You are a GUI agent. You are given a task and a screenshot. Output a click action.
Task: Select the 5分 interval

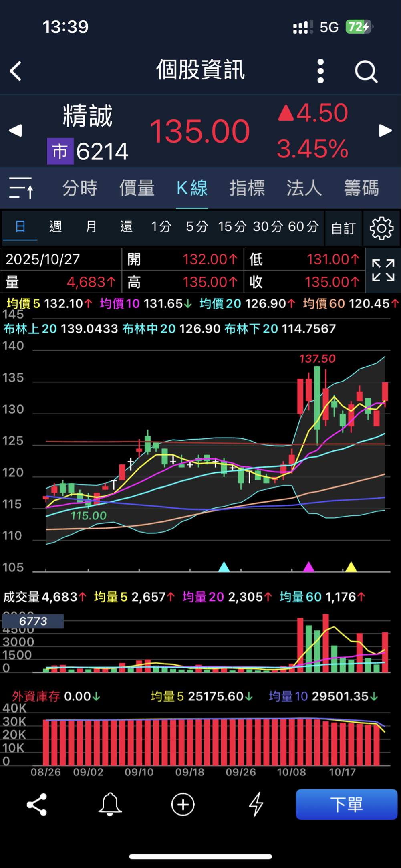[197, 227]
